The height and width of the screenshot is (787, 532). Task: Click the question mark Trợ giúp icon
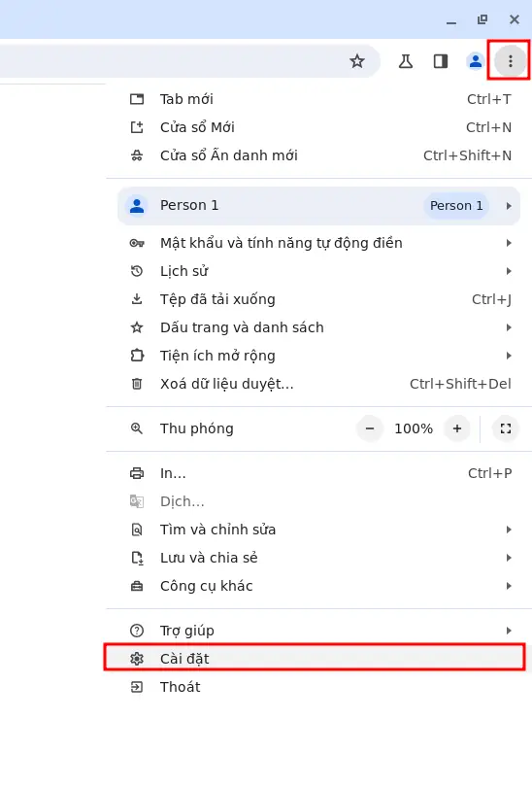pyautogui.click(x=137, y=631)
